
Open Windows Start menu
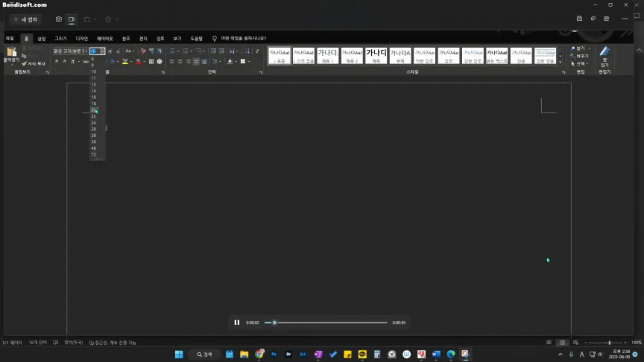point(179,355)
